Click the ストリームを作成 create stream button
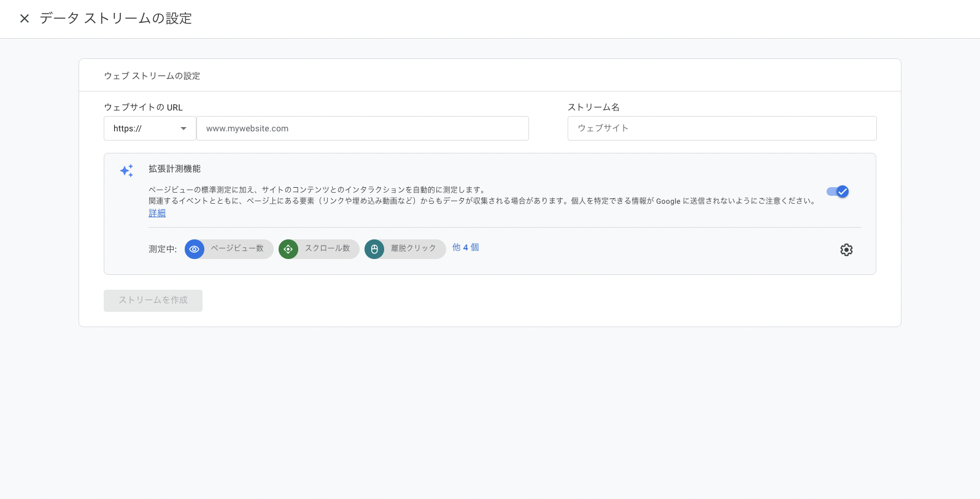 (153, 300)
